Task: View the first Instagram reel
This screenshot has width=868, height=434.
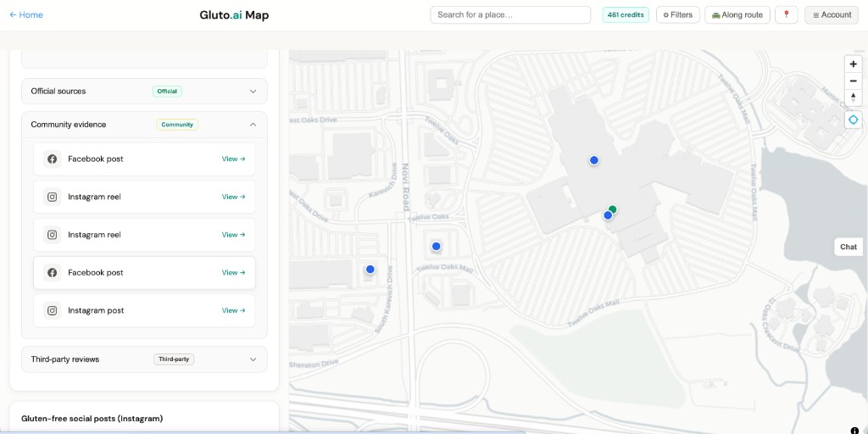Action: 234,197
